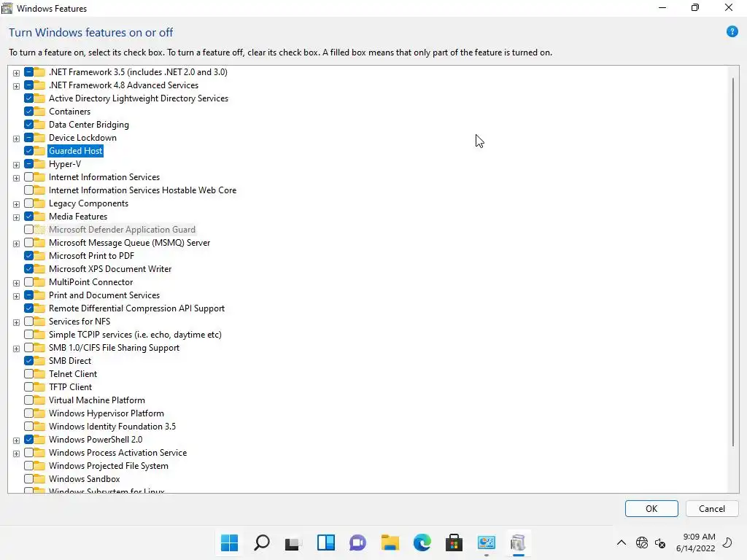The width and height of the screenshot is (747, 560).
Task: Expand Print and Document Services node
Action: pos(16,296)
